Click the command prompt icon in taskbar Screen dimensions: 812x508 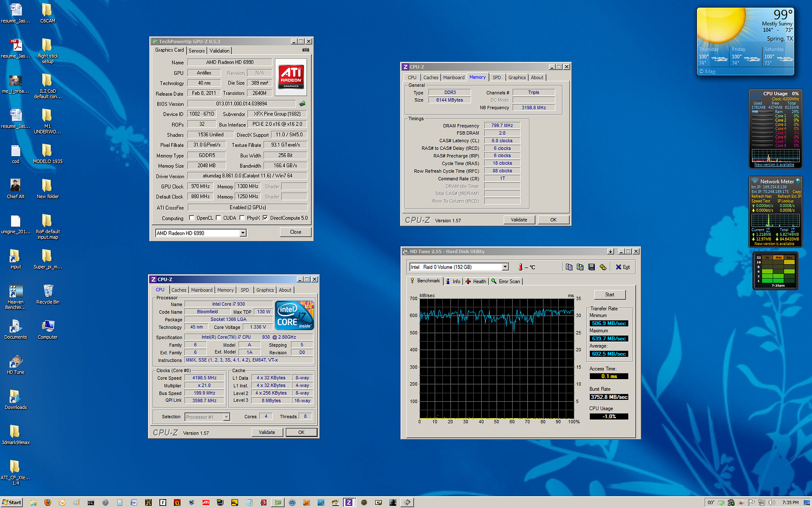tap(91, 502)
